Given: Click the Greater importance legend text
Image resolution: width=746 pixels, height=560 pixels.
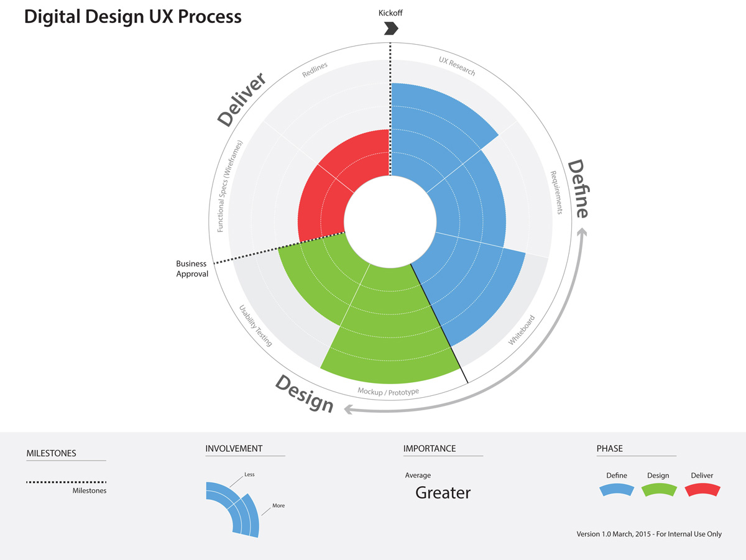Looking at the screenshot, I should [x=443, y=493].
